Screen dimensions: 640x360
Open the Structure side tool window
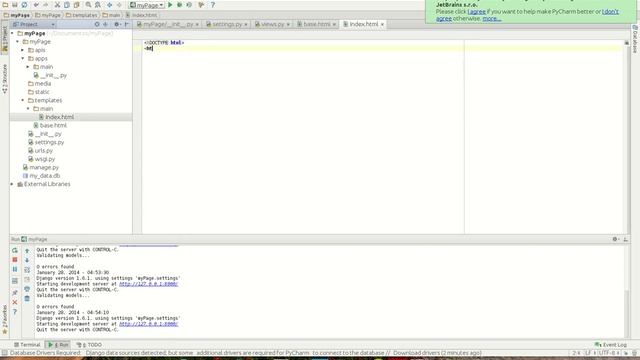(5, 79)
